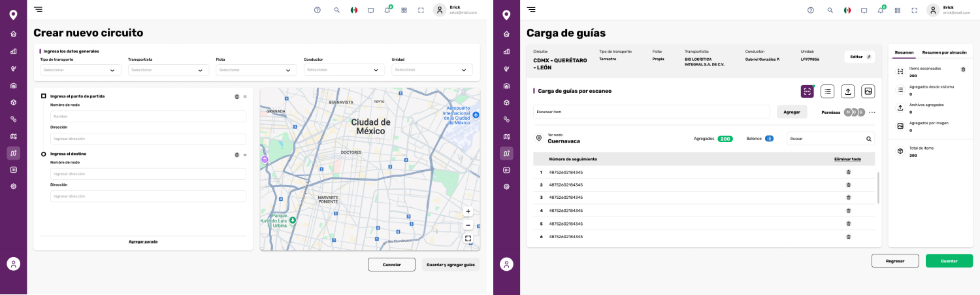Switch to the list loading mode icon

(827, 92)
